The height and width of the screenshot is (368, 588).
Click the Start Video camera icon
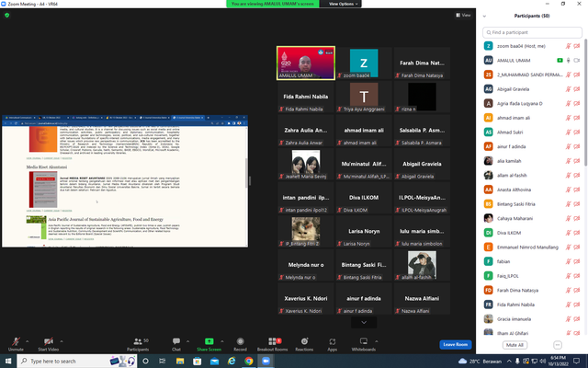point(49,341)
